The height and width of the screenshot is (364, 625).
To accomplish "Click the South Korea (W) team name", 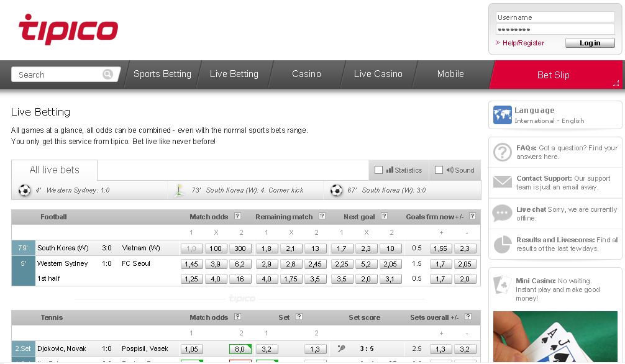I will pos(63,248).
